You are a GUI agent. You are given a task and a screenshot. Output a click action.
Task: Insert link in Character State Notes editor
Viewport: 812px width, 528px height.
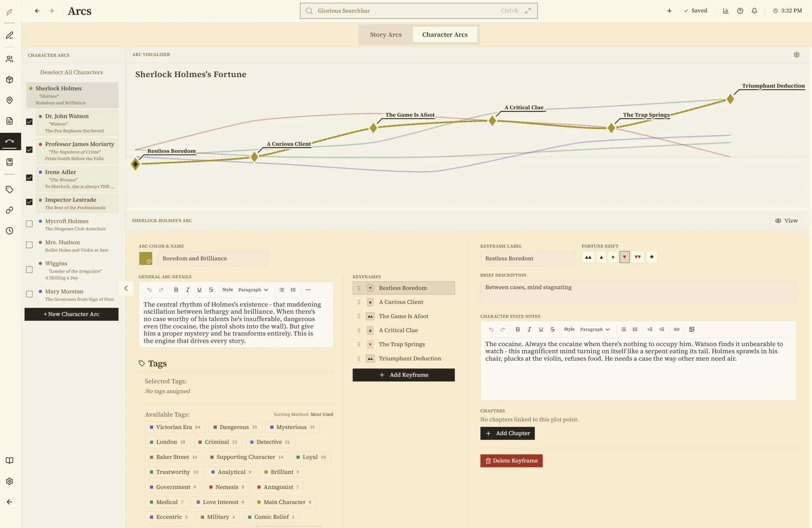pyautogui.click(x=676, y=329)
